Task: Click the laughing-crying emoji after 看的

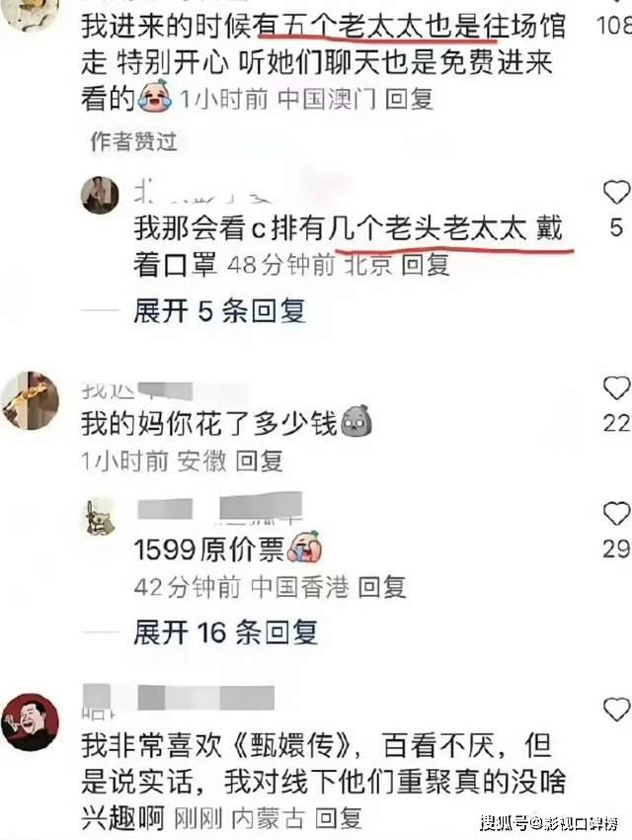Action: tap(155, 97)
